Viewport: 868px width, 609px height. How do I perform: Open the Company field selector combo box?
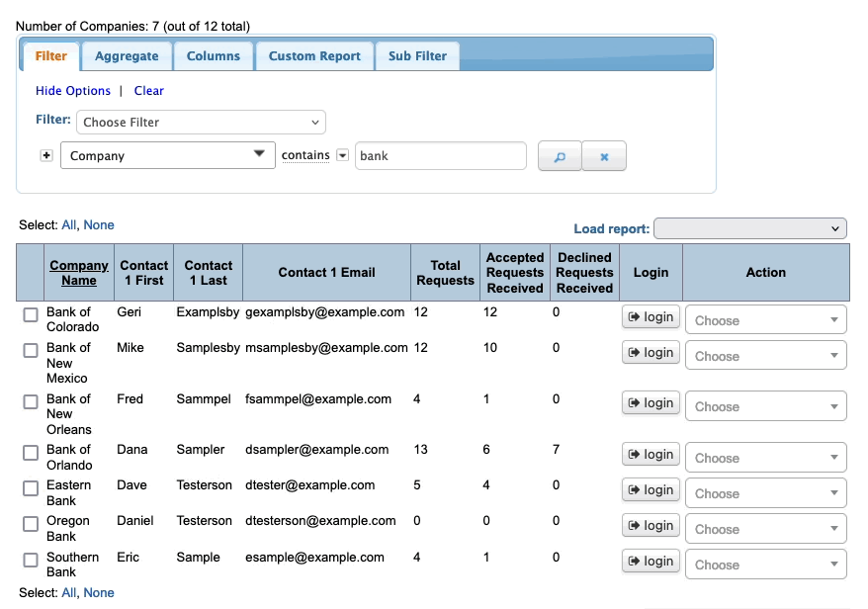[167, 156]
